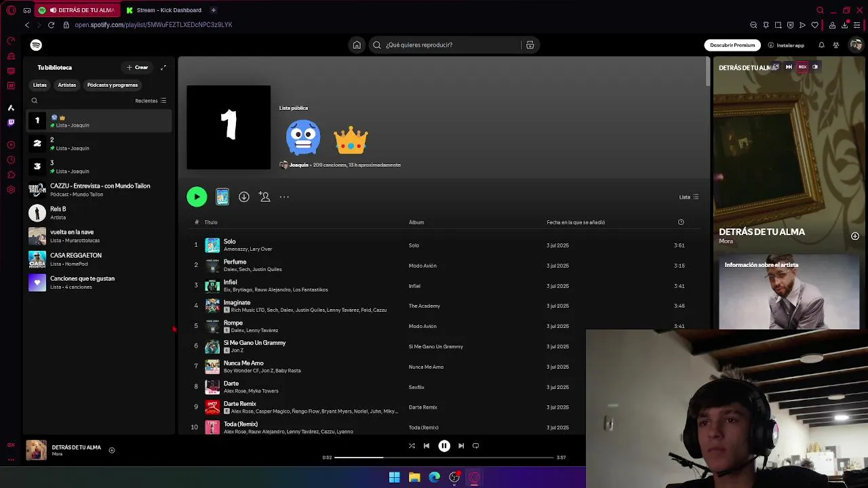Image resolution: width=868 pixels, height=488 pixels.
Task: Open playlist 3 in the library
Action: click(x=99, y=167)
